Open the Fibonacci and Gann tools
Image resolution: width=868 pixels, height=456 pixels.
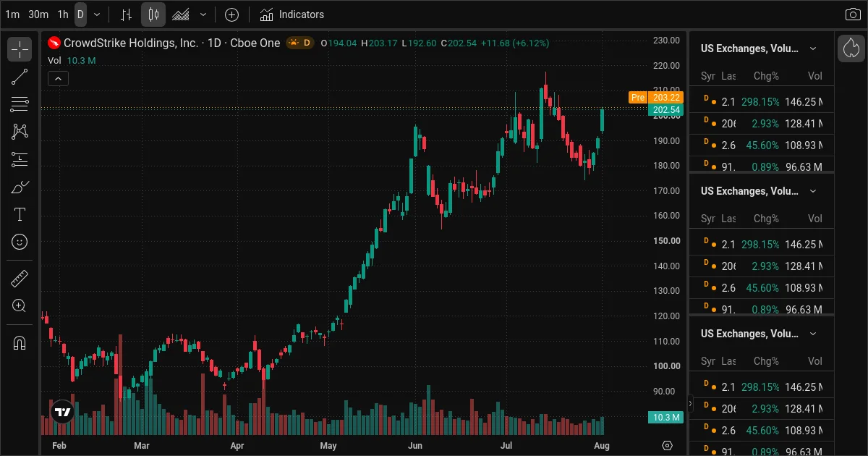20,104
